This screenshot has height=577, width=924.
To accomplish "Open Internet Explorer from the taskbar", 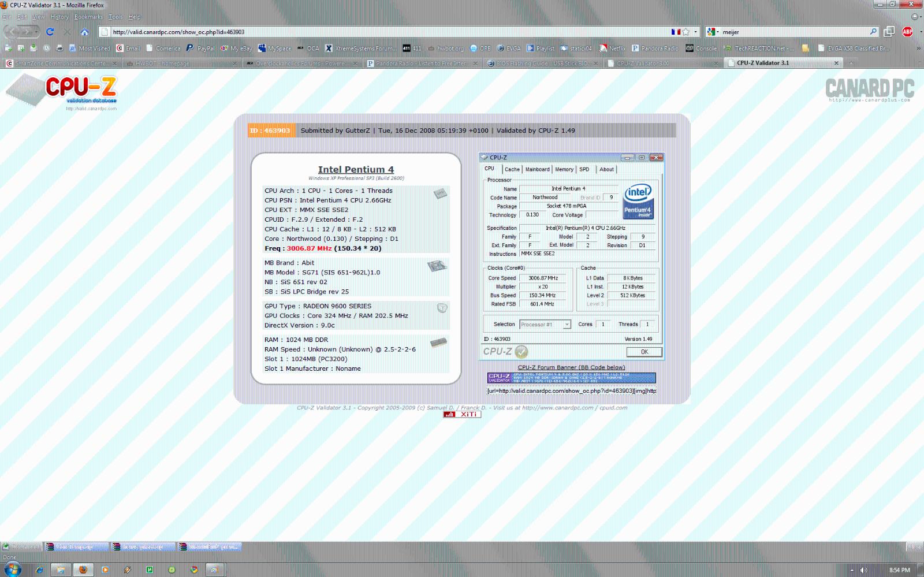I will 39,570.
